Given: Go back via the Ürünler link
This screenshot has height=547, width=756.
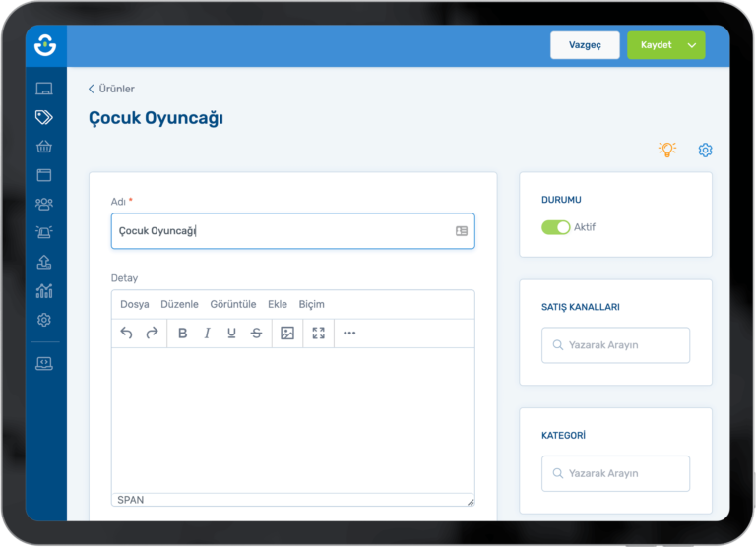Looking at the screenshot, I should pyautogui.click(x=112, y=89).
